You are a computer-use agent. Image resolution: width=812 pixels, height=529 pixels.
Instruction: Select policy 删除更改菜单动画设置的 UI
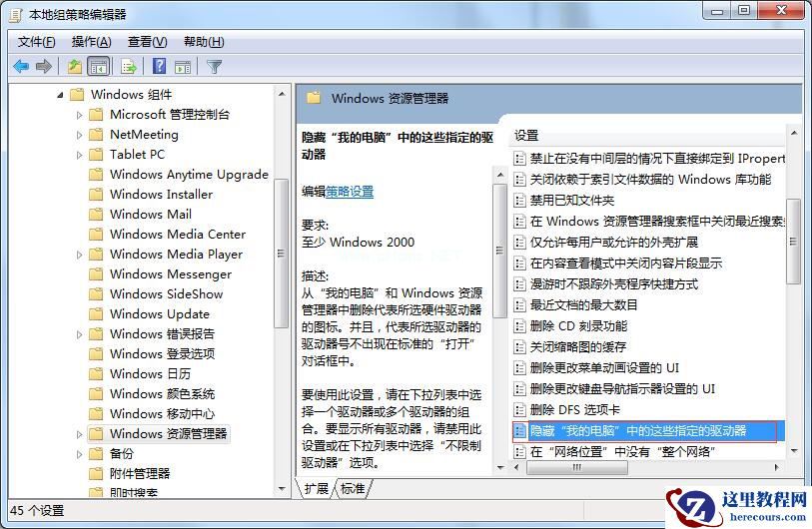(x=604, y=368)
